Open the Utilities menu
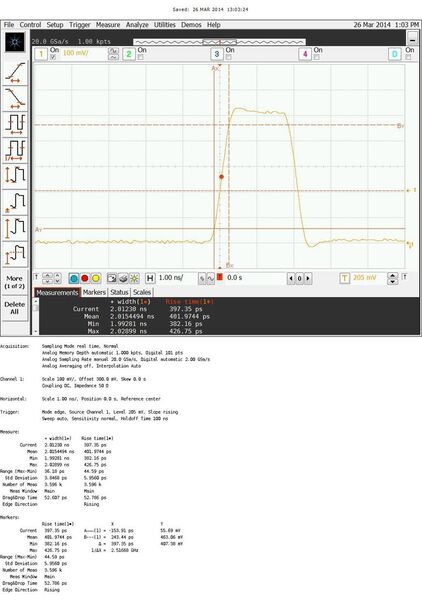This screenshot has height=600, width=422. point(165,24)
